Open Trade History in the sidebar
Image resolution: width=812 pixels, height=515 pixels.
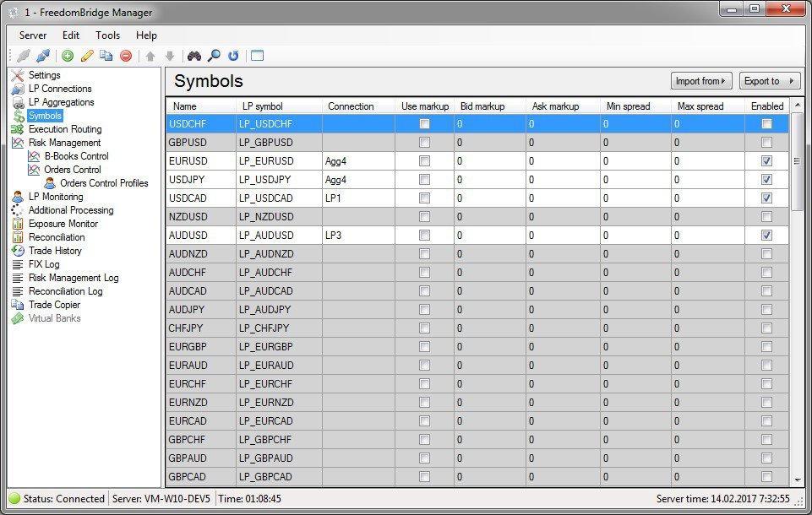click(55, 251)
